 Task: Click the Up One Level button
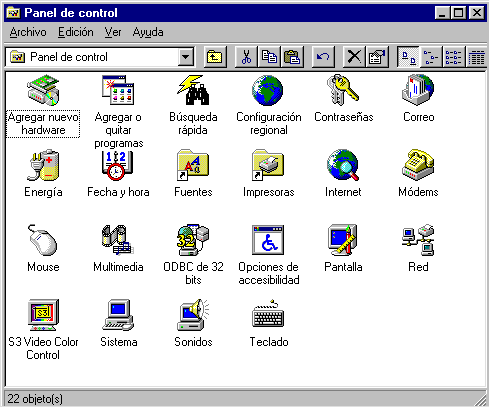[215, 57]
